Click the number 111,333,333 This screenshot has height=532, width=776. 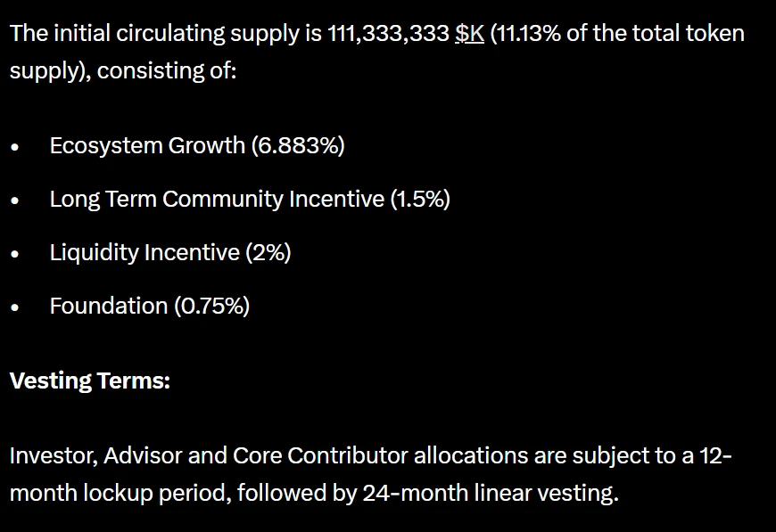pyautogui.click(x=389, y=35)
